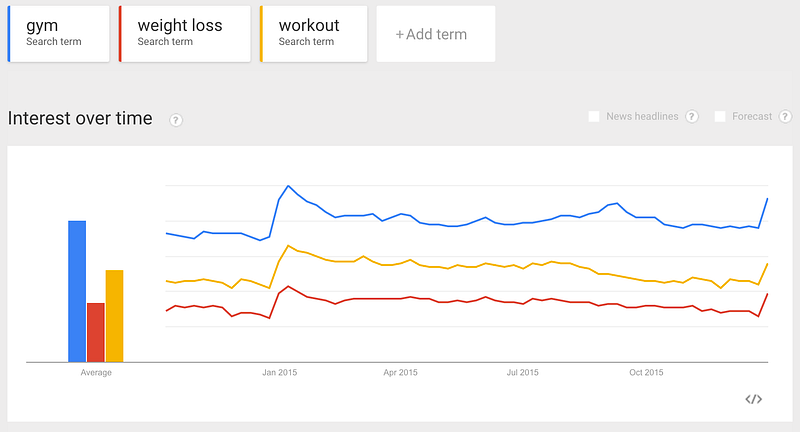
Task: Click the Oct 2015 axis label
Action: 646,373
